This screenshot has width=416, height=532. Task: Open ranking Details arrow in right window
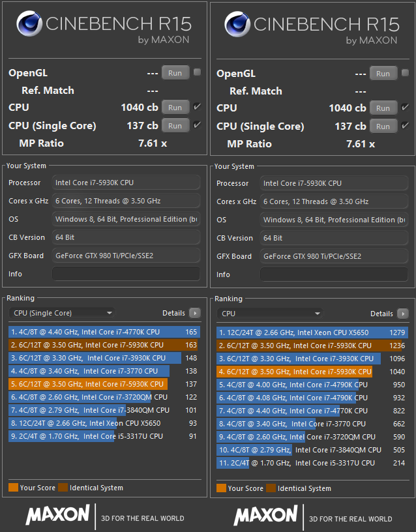(403, 314)
